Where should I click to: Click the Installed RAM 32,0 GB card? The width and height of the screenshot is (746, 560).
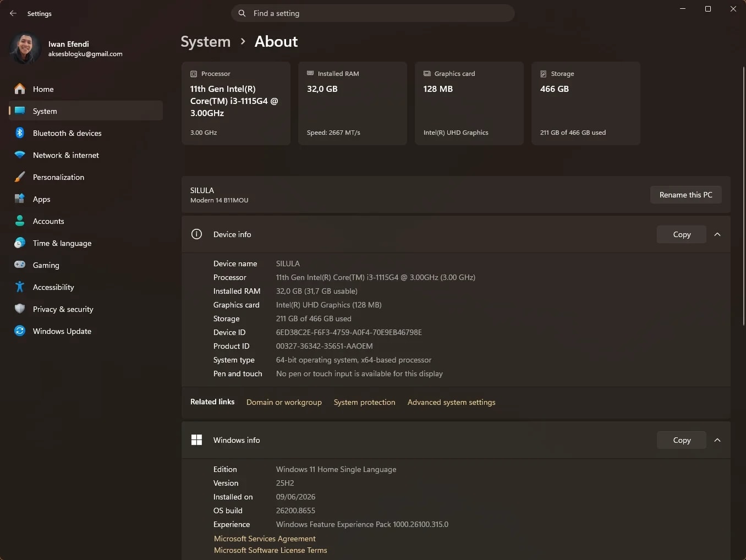click(353, 103)
